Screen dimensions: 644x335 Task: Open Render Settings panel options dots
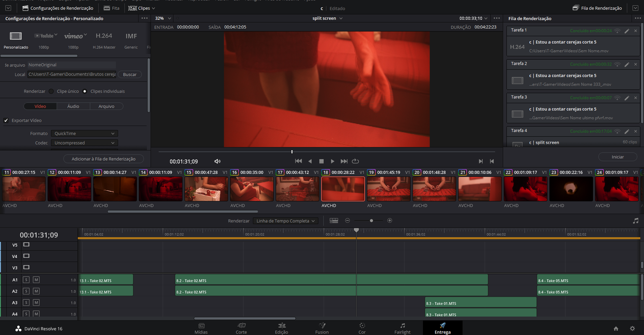coord(145,18)
